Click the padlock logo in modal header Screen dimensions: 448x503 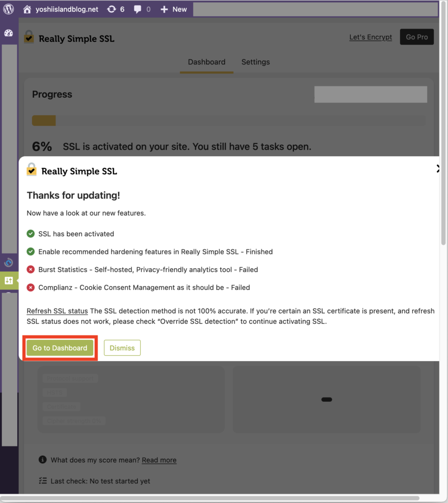[31, 169]
